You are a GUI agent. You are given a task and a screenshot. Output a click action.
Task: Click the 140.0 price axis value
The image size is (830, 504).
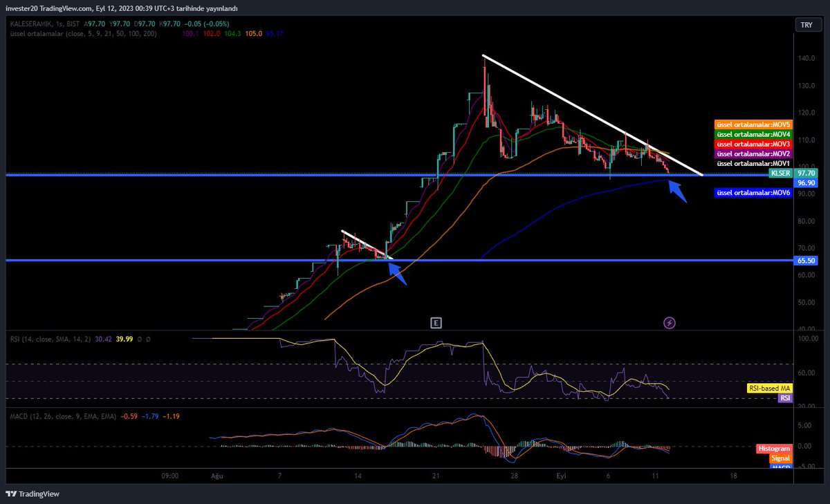click(806, 59)
